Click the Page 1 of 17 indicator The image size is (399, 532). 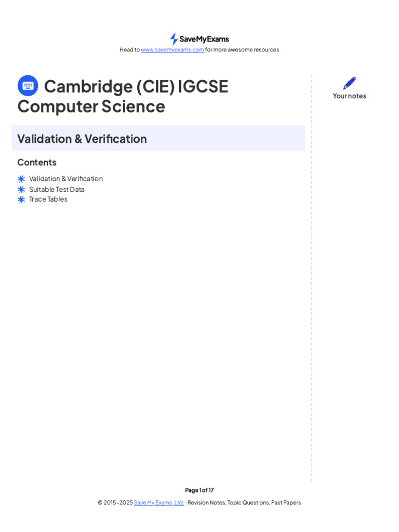click(199, 490)
